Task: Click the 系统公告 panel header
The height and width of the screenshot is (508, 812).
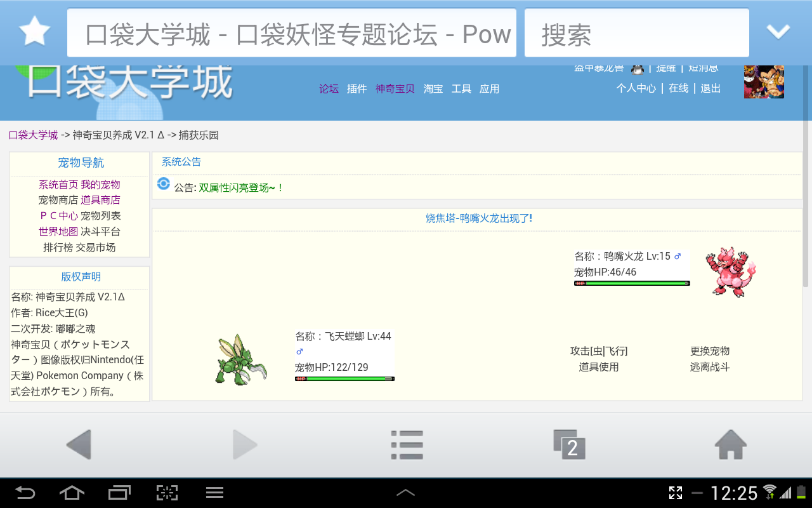Action: click(x=181, y=162)
